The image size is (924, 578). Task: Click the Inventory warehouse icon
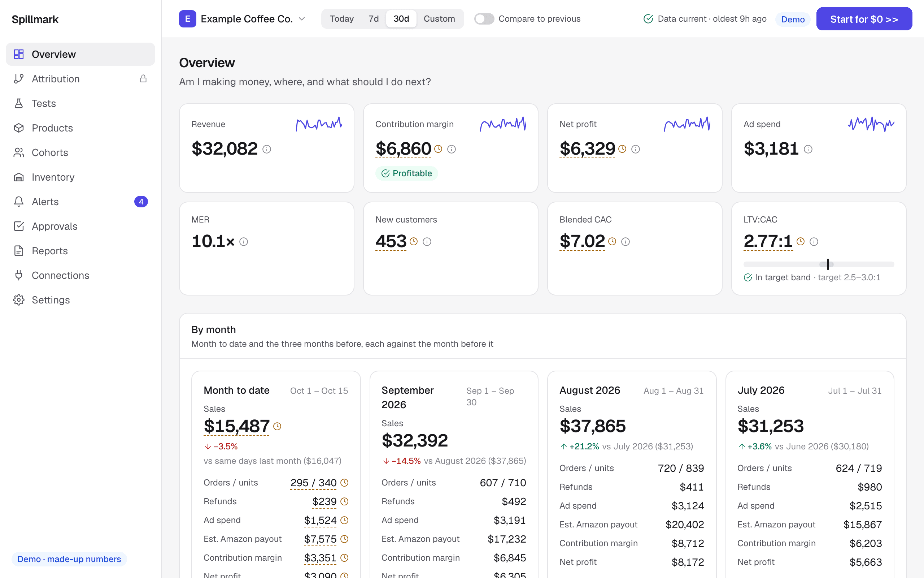[19, 177]
